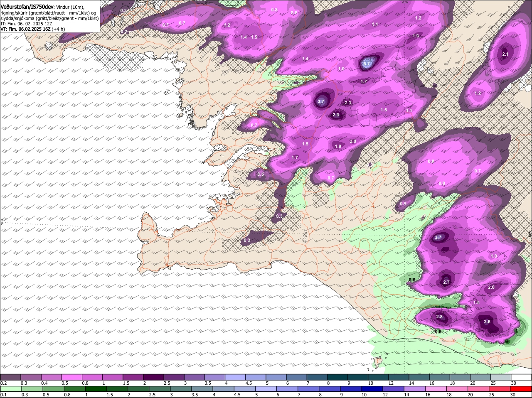Pick the 3.5 swatch on the lower scale
The width and height of the screenshot is (532, 398).
point(202,389)
